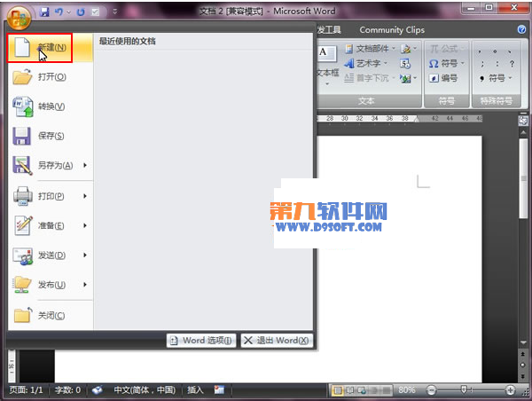532x401 pixels.
Task: Click 字数: 0 word count
Action: (x=68, y=390)
